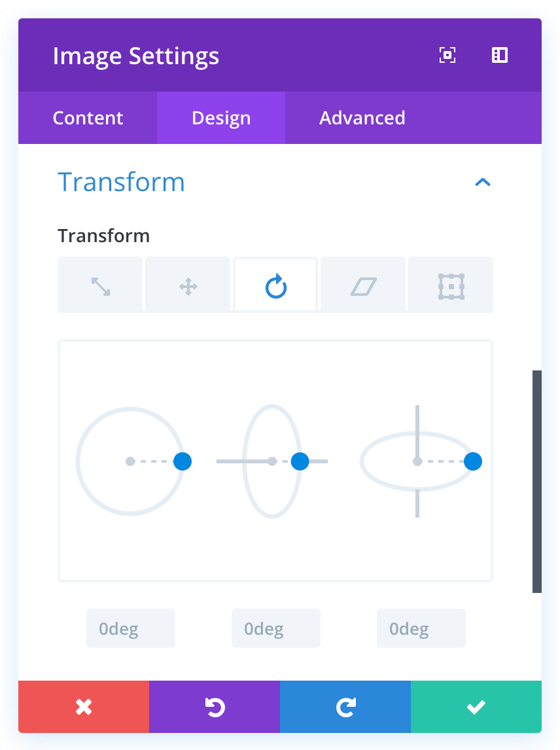Select the Skew transform icon
560x750 pixels.
click(364, 286)
